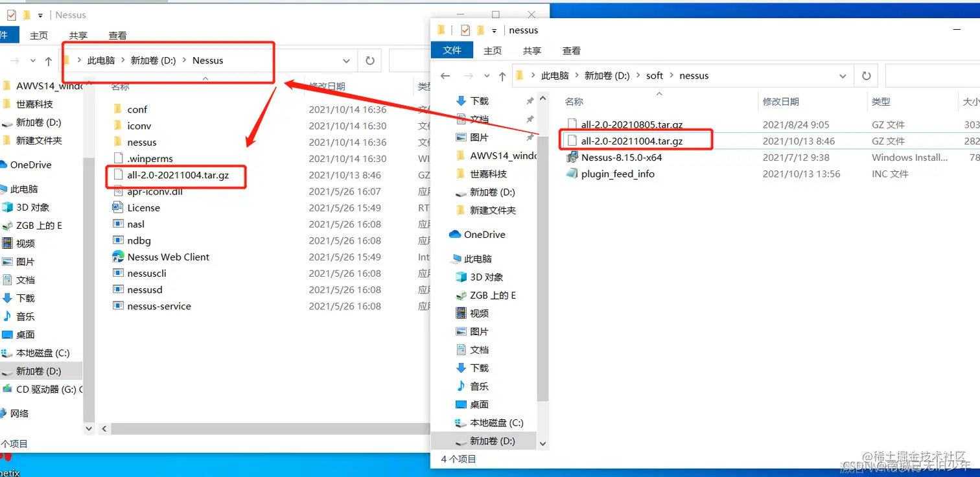
Task: Refresh the D:\Nessus folder view
Action: pos(369,60)
